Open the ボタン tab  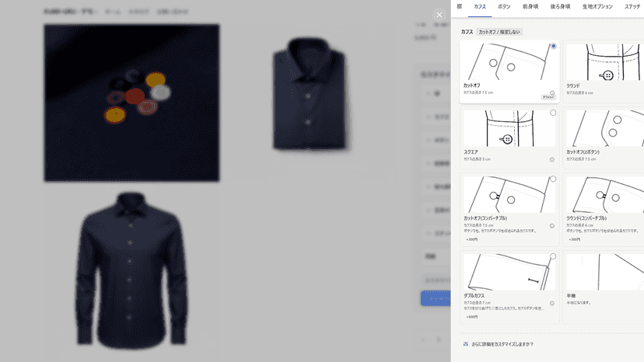pos(504,6)
